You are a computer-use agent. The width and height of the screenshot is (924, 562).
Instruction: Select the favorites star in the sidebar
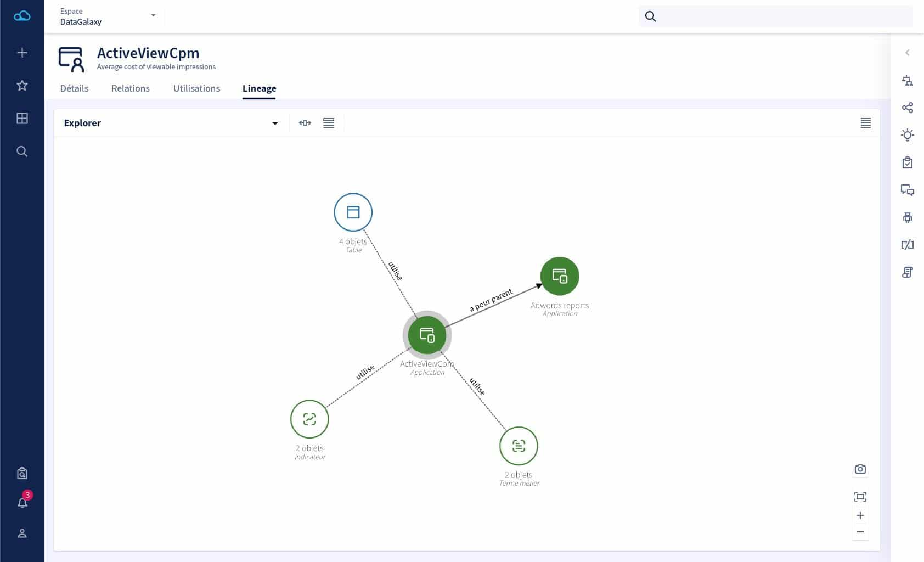[x=22, y=86]
